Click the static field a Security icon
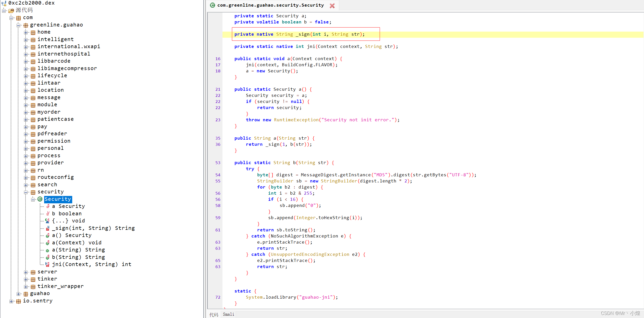Viewport: 644px width, 318px height. tap(48, 206)
